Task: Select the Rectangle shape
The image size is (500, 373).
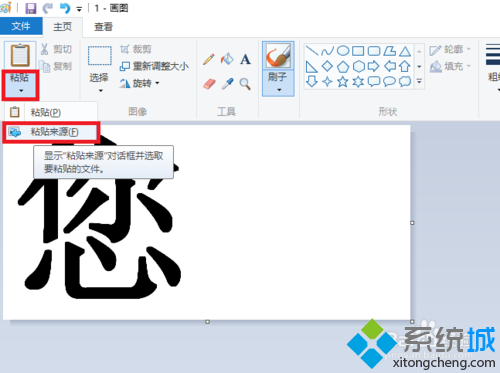Action: (358, 51)
